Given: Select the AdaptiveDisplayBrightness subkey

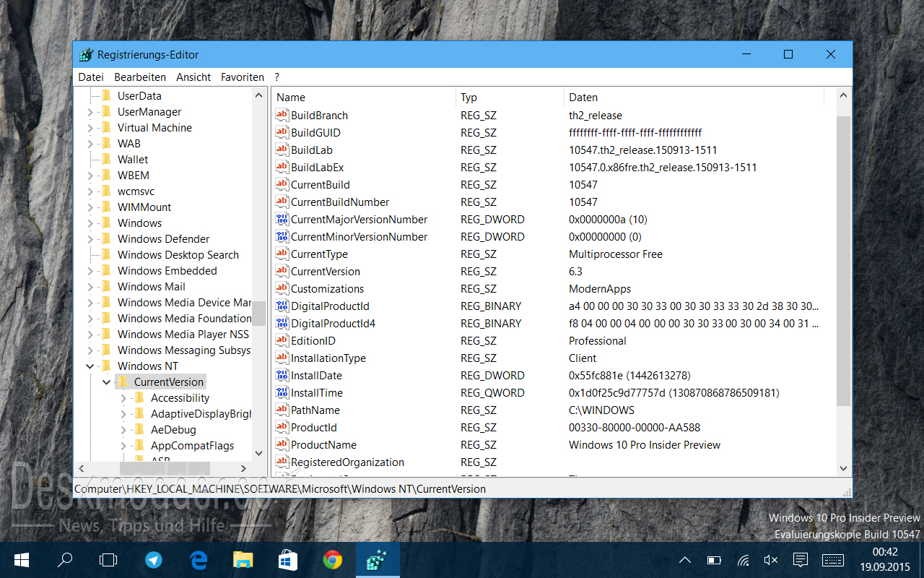Looking at the screenshot, I should pyautogui.click(x=201, y=413).
